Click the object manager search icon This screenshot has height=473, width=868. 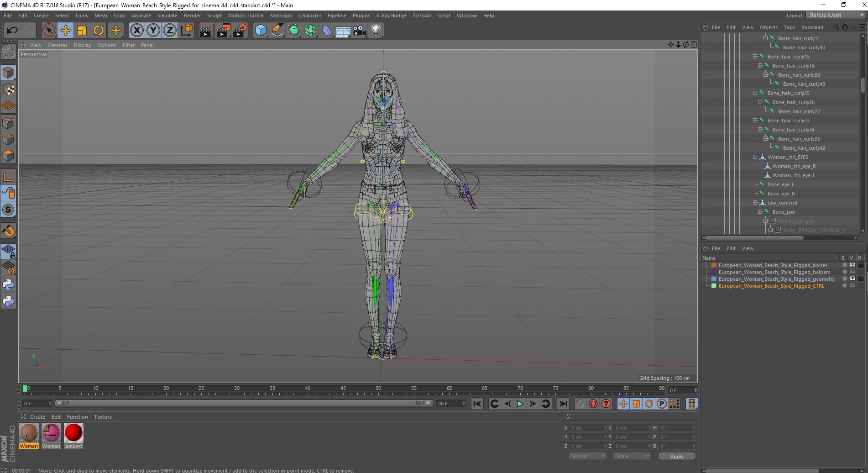tap(836, 27)
